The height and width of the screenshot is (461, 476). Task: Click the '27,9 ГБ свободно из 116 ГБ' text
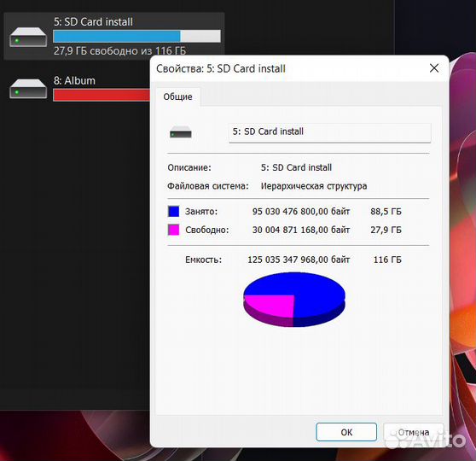[x=120, y=50]
